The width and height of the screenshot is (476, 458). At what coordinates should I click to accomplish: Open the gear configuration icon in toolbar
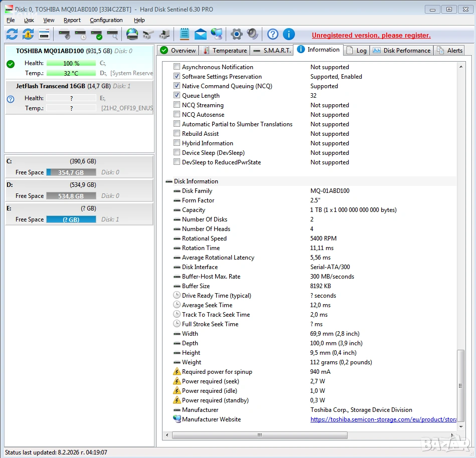pyautogui.click(x=236, y=34)
